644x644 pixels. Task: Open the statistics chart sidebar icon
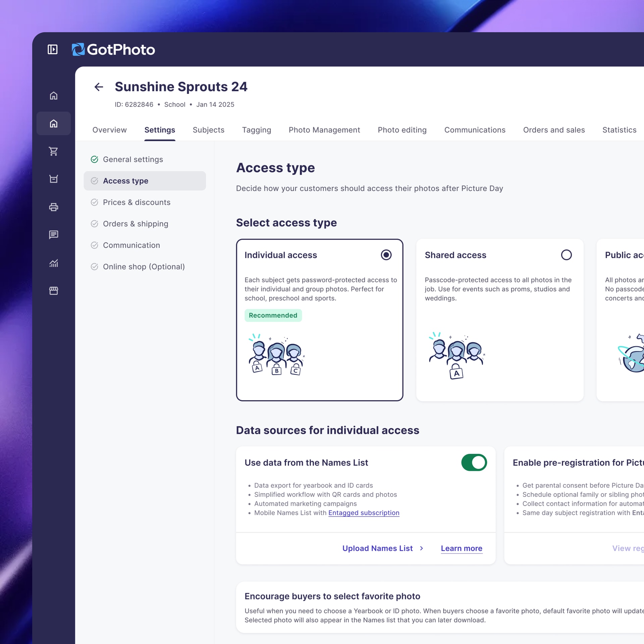click(x=54, y=263)
